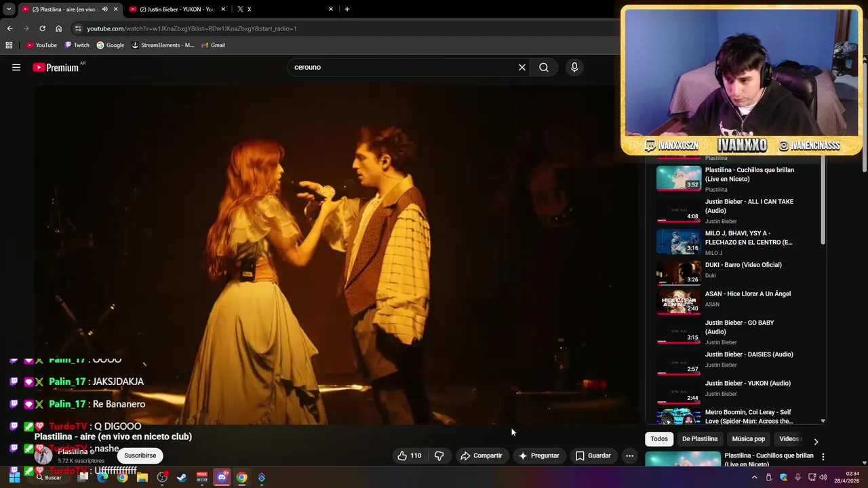Open the Gmail bookmark

[213, 45]
